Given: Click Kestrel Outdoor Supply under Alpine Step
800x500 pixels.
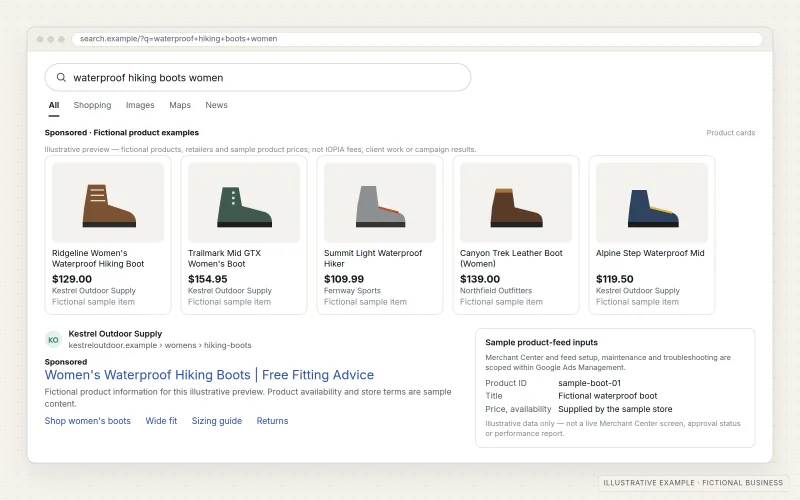Looking at the screenshot, I should tap(638, 291).
